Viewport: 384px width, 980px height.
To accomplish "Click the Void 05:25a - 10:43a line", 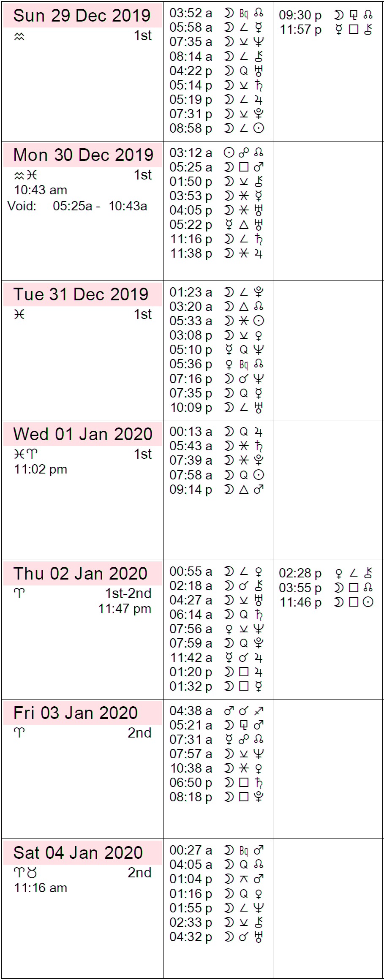I will pyautogui.click(x=78, y=206).
